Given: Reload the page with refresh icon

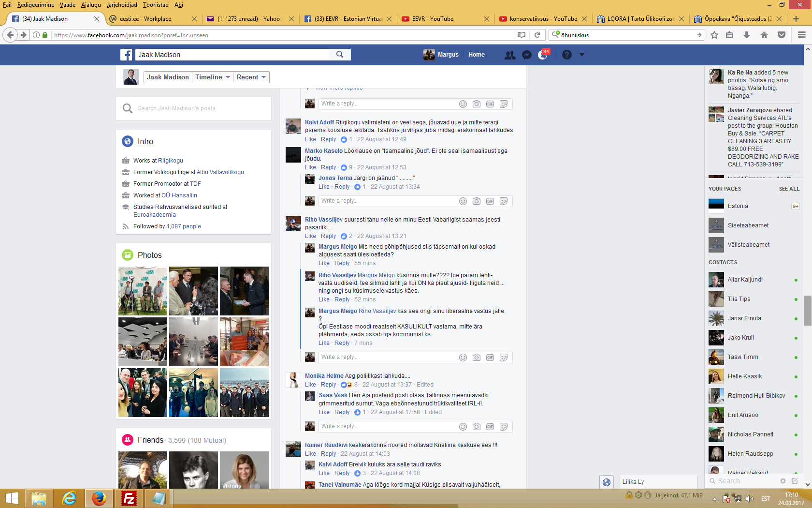Looking at the screenshot, I should click(x=537, y=35).
